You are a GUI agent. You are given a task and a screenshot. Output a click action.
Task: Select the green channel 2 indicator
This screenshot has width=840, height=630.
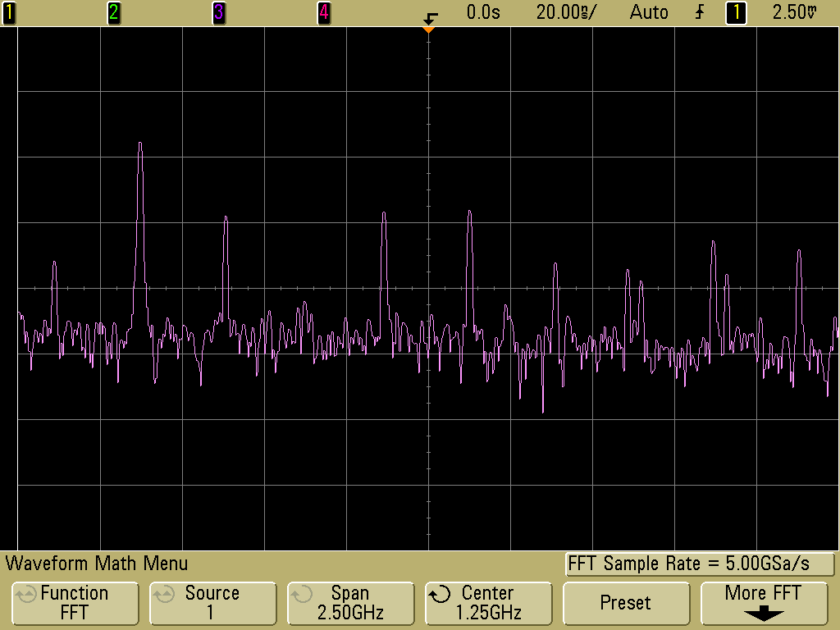click(113, 12)
